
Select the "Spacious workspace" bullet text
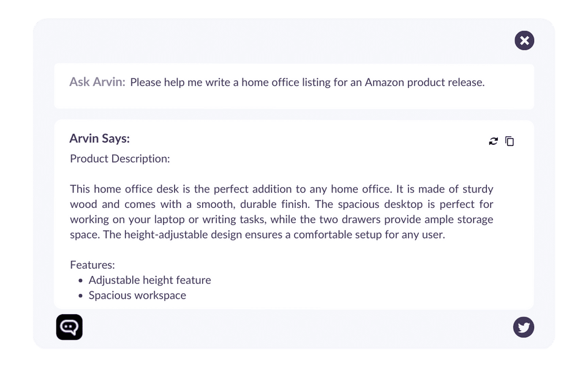coord(137,296)
